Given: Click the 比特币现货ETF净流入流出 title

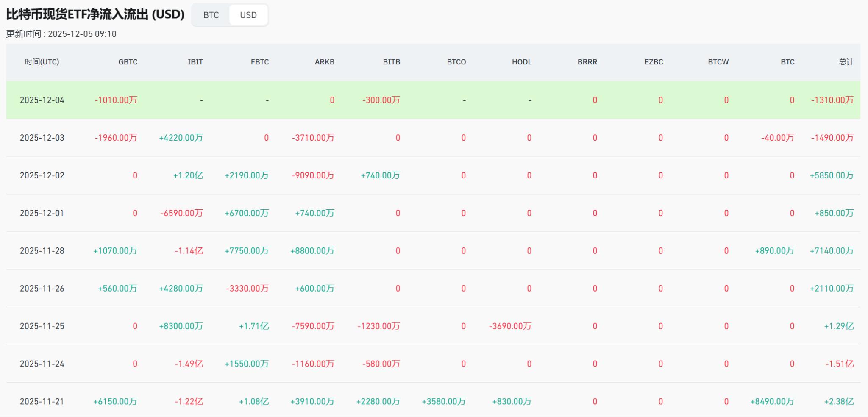Looking at the screenshot, I should (x=94, y=14).
